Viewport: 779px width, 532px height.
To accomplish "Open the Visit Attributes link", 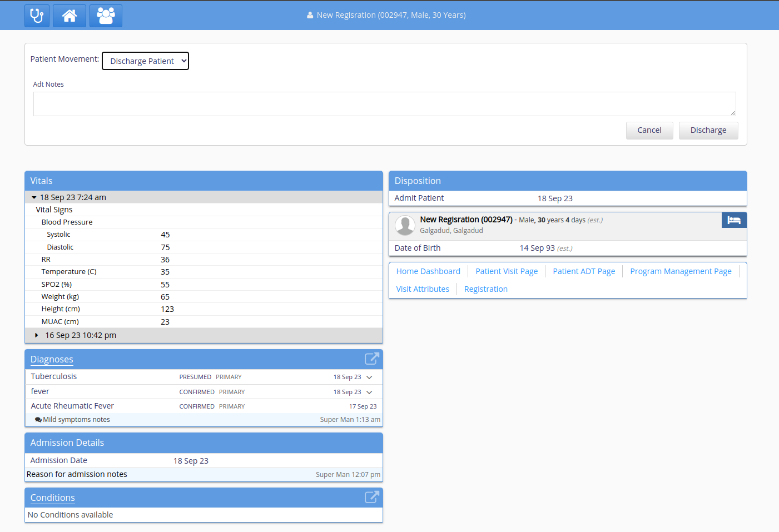I will (x=423, y=289).
